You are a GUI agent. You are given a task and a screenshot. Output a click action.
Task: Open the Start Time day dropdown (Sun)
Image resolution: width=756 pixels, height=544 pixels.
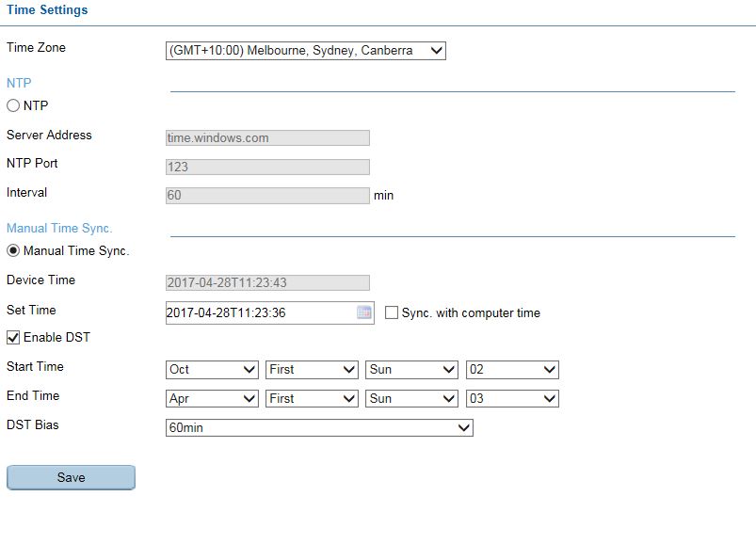click(411, 370)
